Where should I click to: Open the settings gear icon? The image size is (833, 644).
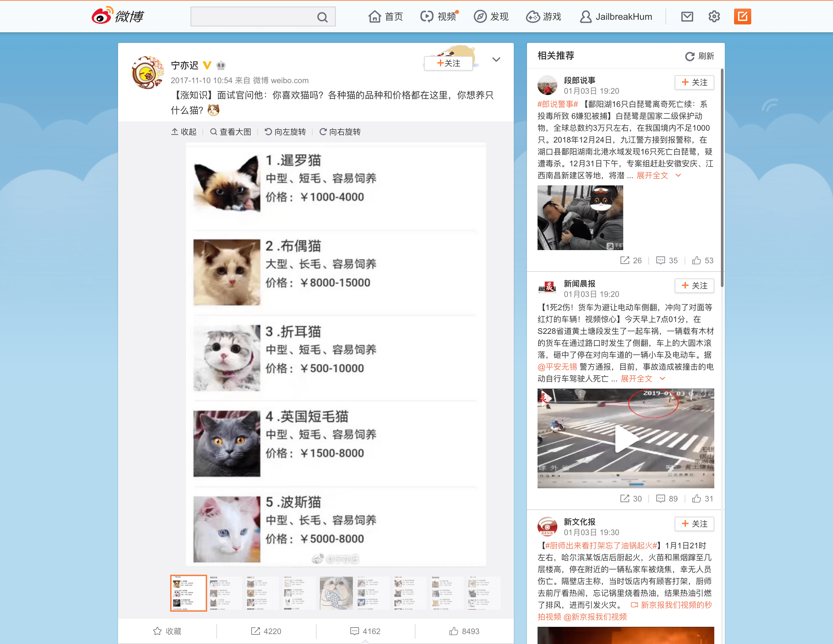tap(714, 17)
